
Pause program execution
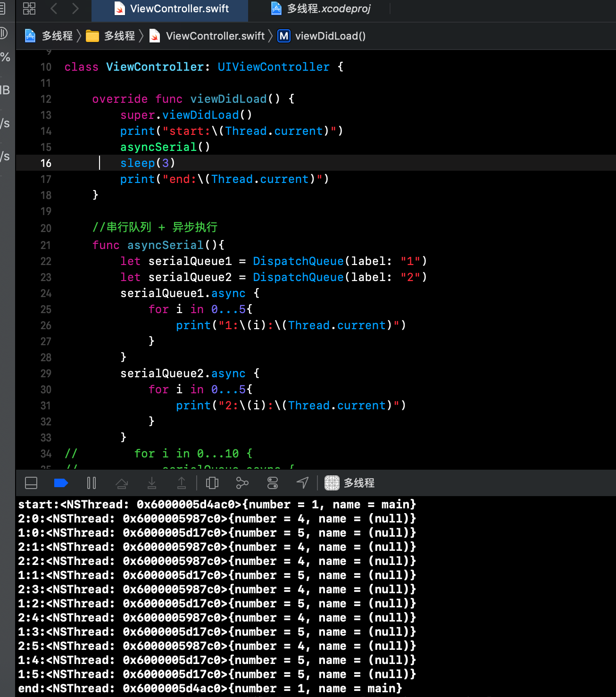pos(92,483)
